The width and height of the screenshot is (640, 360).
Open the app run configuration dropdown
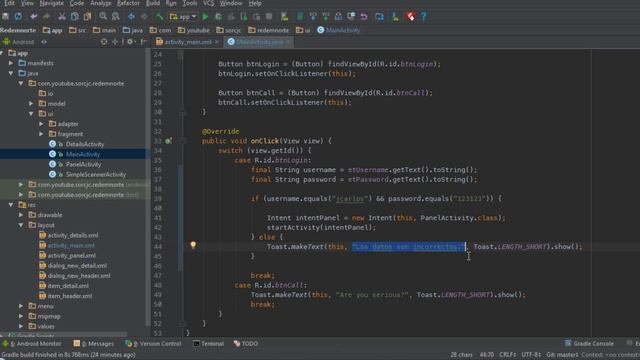click(183, 17)
